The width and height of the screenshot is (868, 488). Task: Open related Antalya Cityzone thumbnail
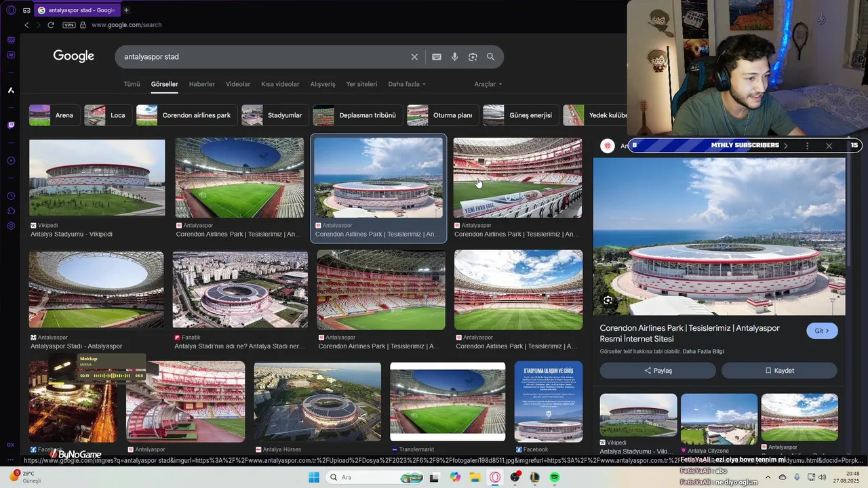tap(719, 419)
